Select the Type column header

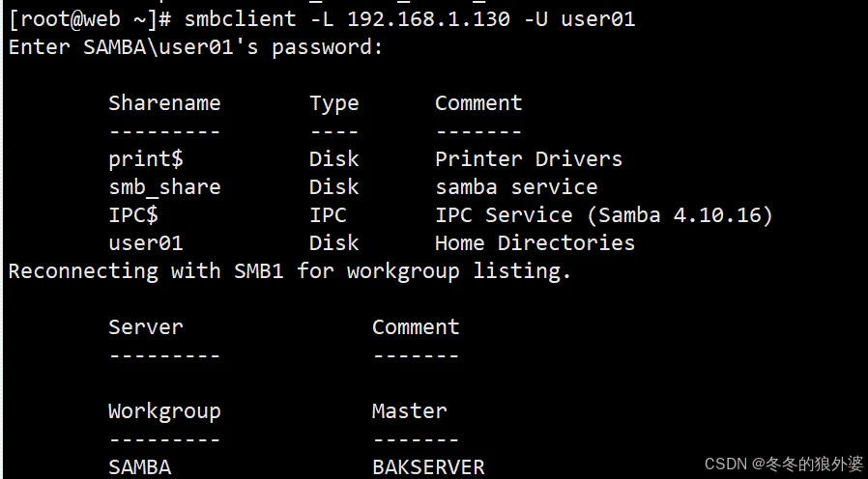(x=333, y=103)
